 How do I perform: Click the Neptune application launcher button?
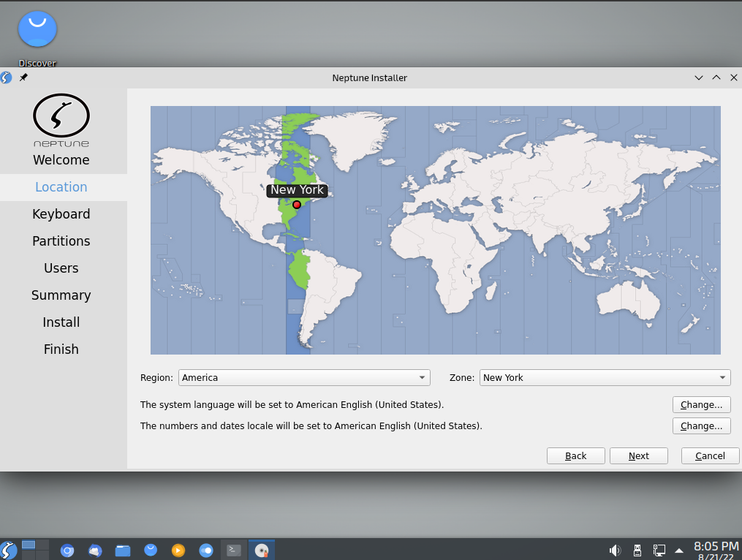point(9,550)
